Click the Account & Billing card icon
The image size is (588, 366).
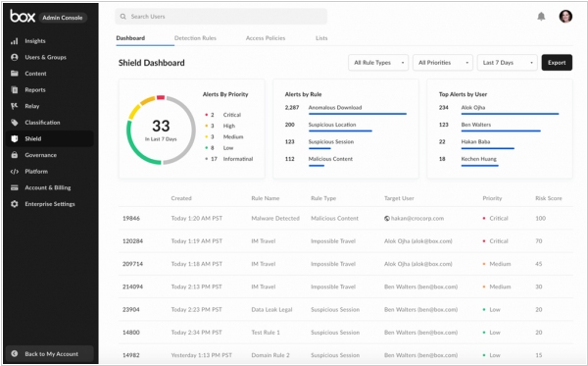pyautogui.click(x=15, y=187)
